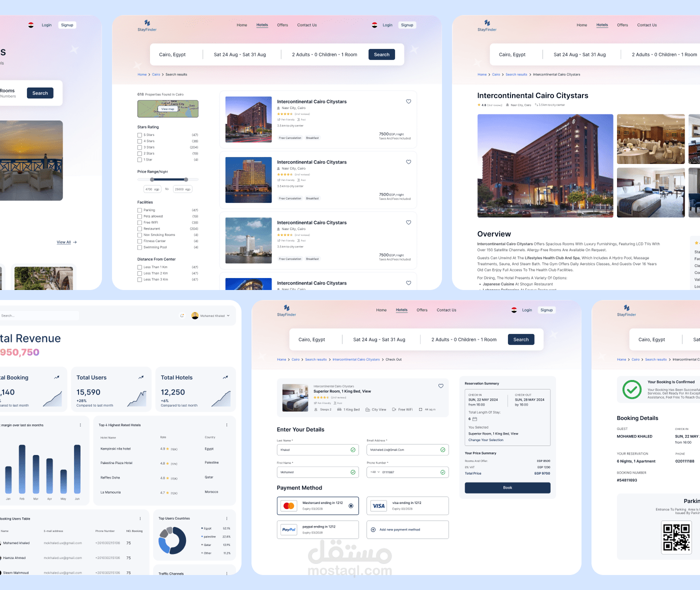Enable the Swimming Pool facility filter

[x=139, y=247]
